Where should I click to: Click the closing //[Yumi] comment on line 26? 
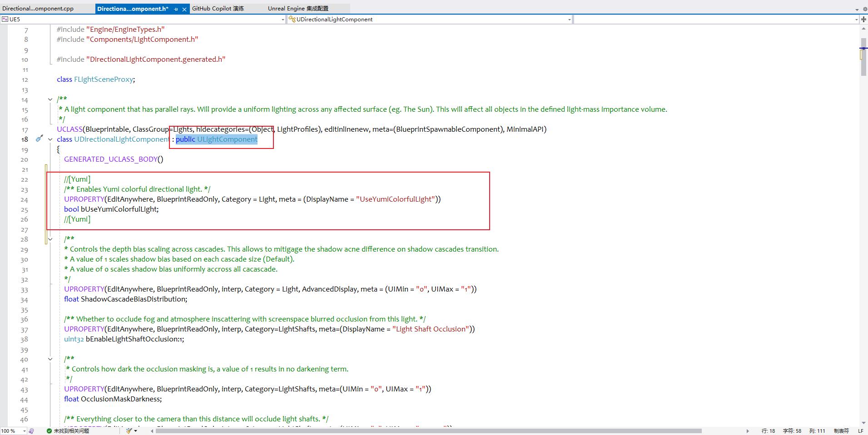77,219
